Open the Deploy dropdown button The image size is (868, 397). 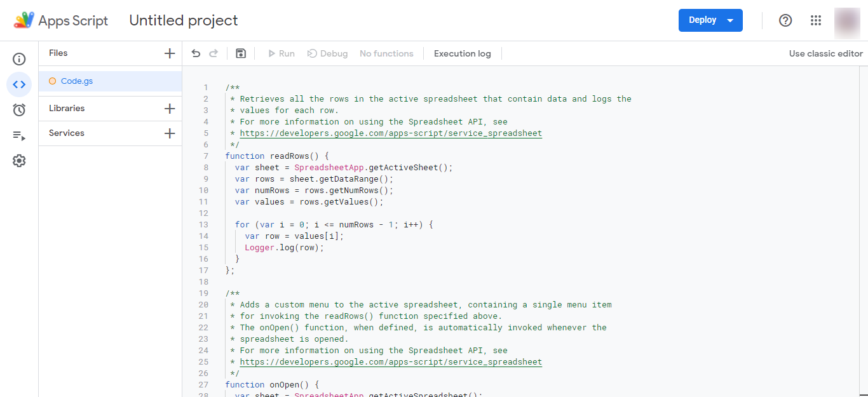coord(710,20)
